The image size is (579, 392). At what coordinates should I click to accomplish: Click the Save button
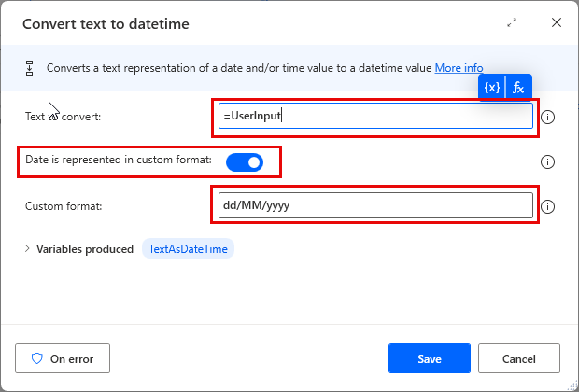430,357
